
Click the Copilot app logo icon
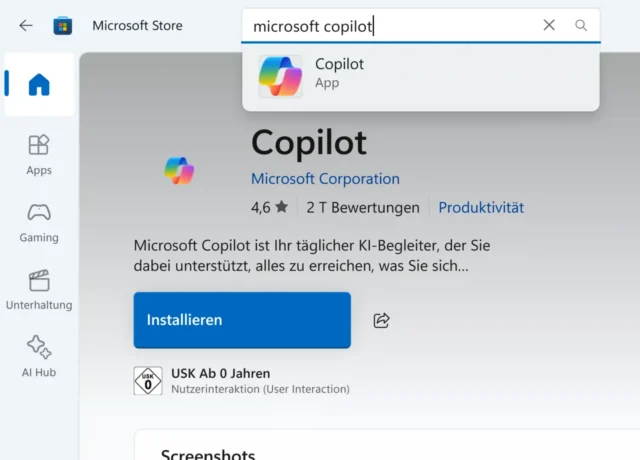coord(180,171)
